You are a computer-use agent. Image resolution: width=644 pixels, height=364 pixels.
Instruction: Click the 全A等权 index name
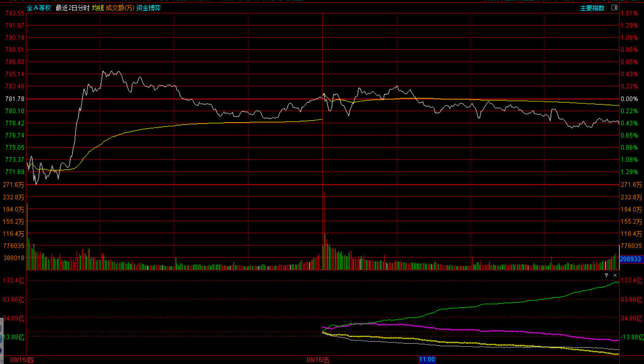tap(39, 8)
